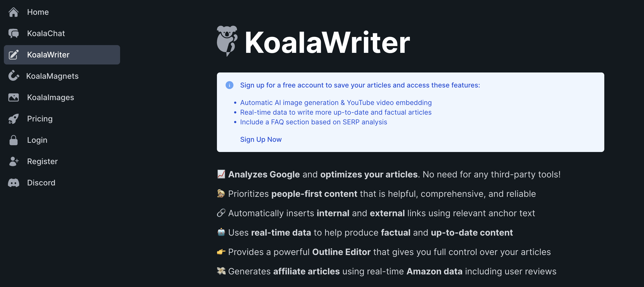
Task: Toggle the KoalaWriter sidebar selection
Action: pos(62,54)
